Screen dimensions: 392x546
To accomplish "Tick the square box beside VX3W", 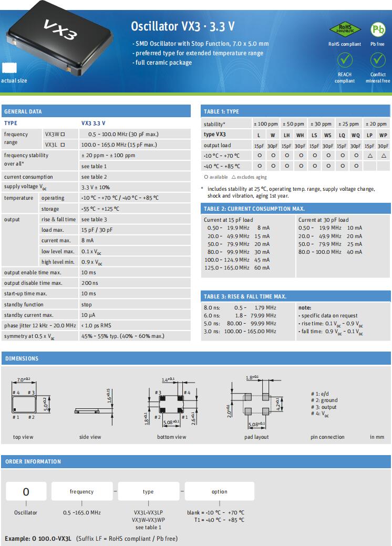I will pyautogui.click(x=63, y=135).
